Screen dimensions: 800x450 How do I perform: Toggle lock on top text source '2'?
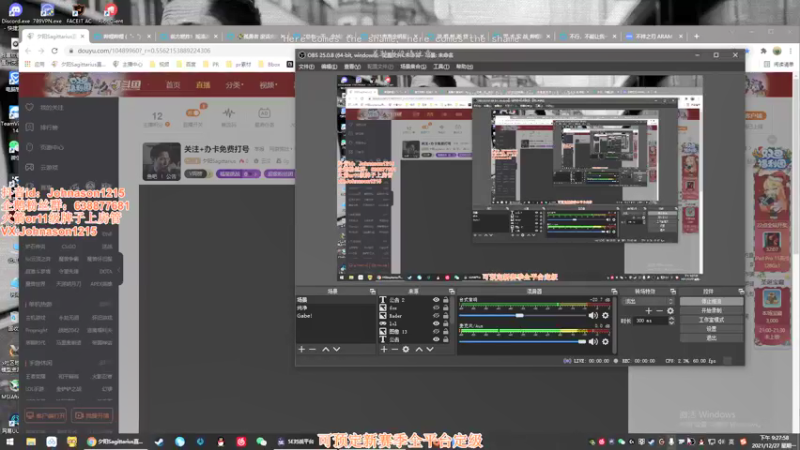pos(446,300)
